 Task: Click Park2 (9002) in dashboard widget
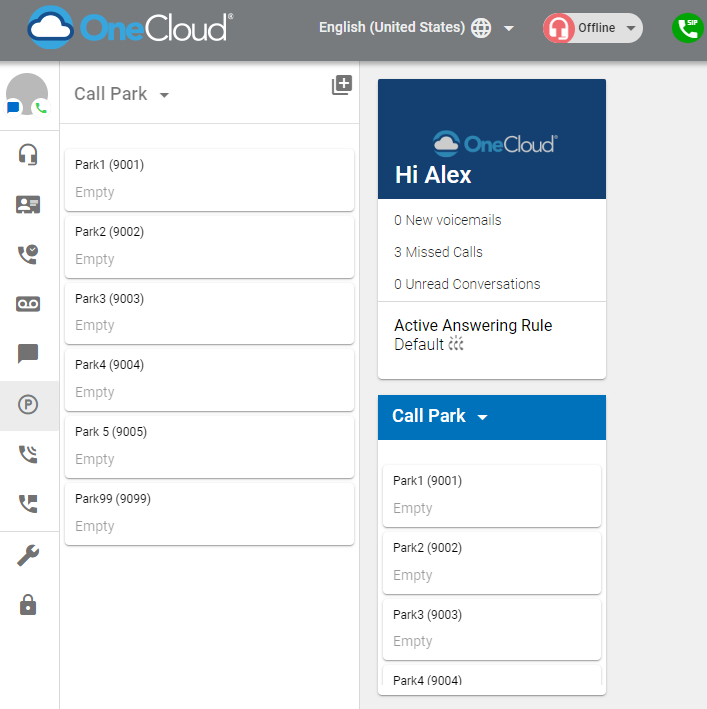pyautogui.click(x=492, y=563)
